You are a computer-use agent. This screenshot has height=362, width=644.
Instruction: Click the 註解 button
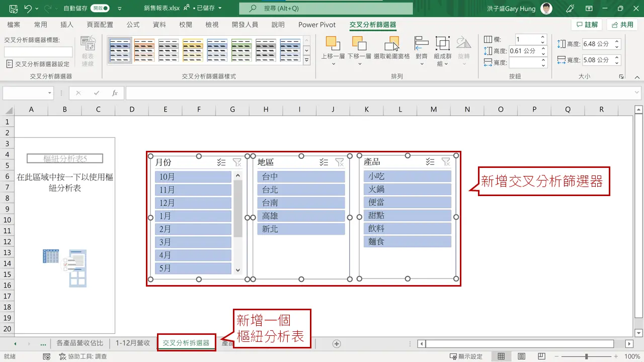tap(587, 25)
